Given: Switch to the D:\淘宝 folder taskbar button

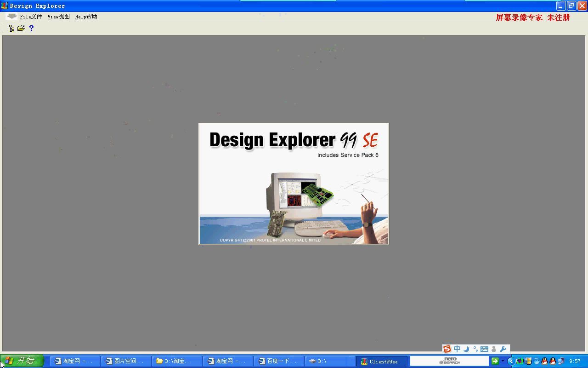Looking at the screenshot, I should (177, 361).
